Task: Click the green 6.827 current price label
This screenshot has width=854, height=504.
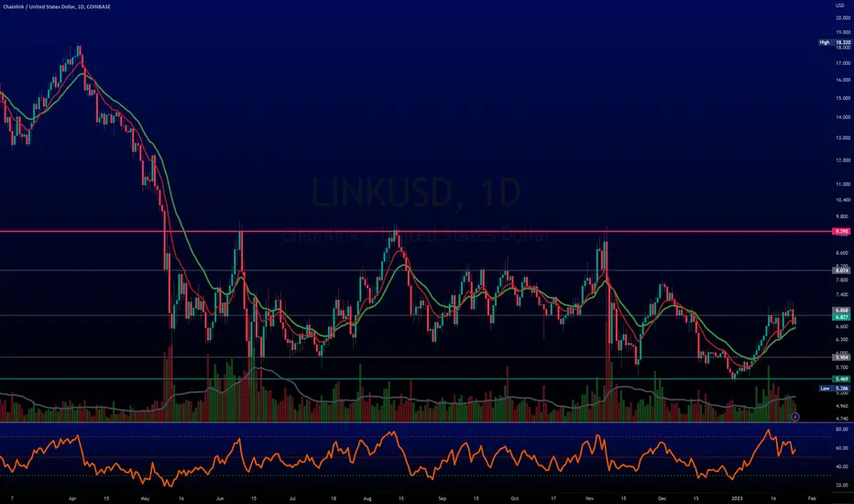Action: [841, 316]
